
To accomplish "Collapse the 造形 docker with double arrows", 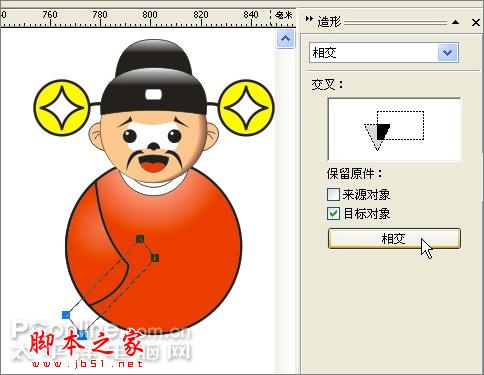I will point(309,18).
